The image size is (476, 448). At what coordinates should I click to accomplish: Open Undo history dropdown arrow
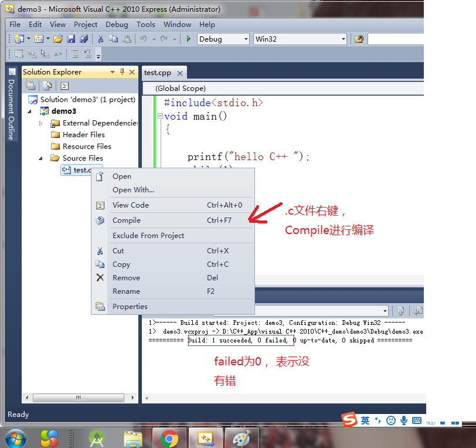pos(154,39)
